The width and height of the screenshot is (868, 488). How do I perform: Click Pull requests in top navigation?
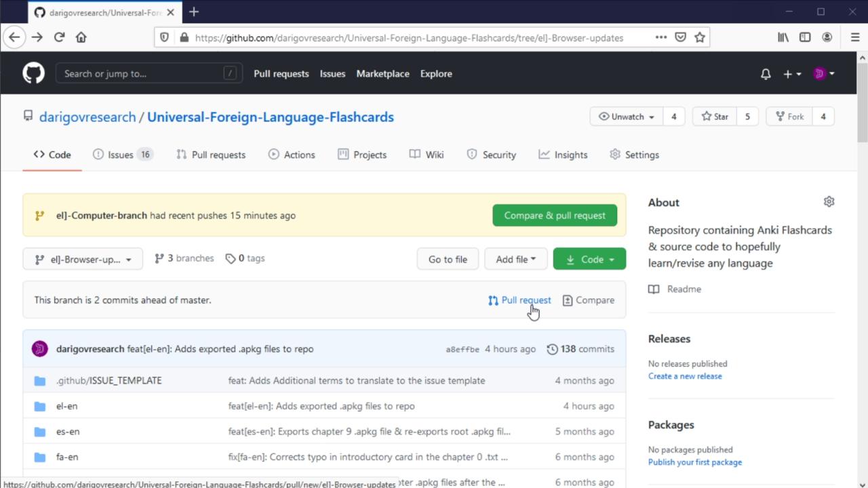281,74
